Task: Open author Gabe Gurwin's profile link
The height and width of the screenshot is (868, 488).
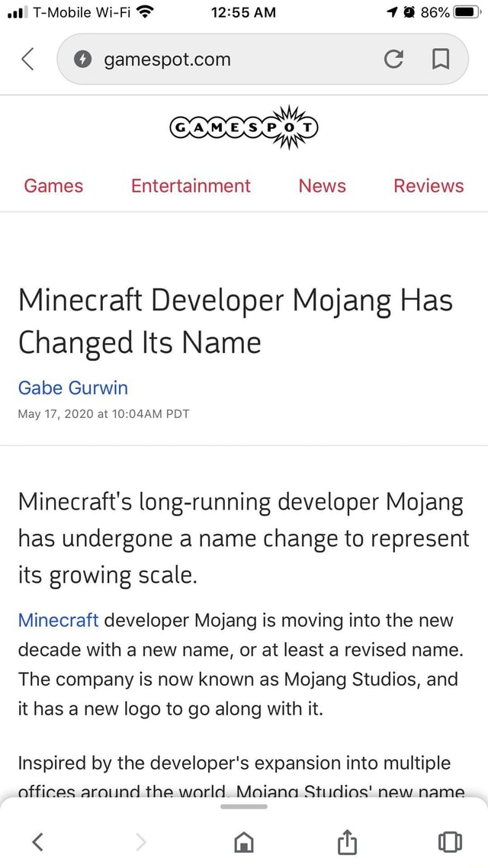Action: (x=73, y=387)
